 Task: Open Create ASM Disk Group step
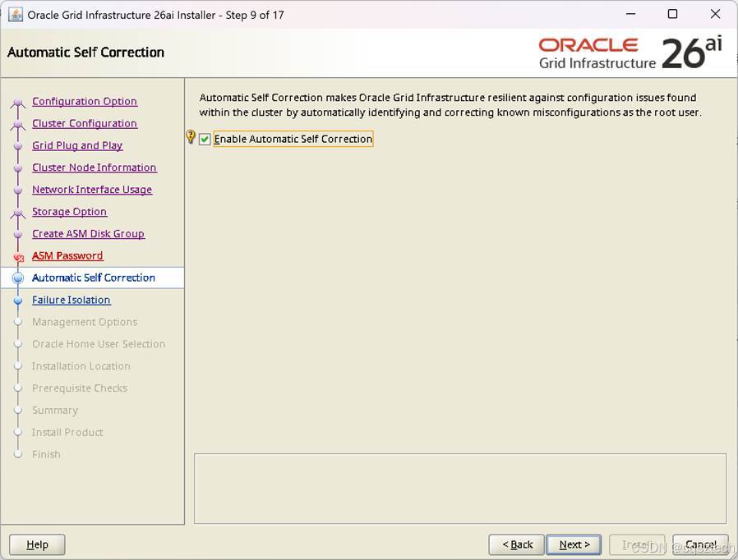(88, 234)
